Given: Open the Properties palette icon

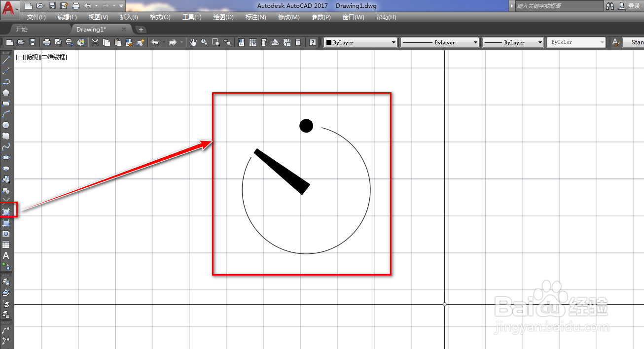Looking at the screenshot, I should (241, 42).
